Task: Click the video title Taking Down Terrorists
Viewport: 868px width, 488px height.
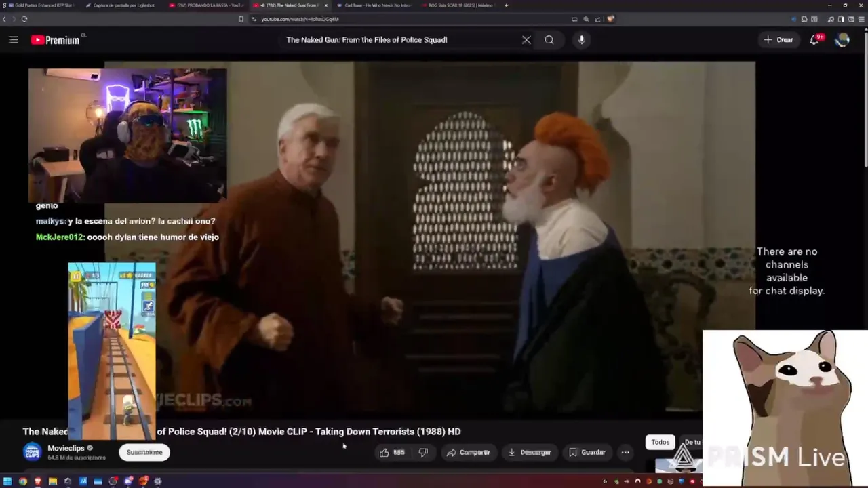Action: [241, 431]
